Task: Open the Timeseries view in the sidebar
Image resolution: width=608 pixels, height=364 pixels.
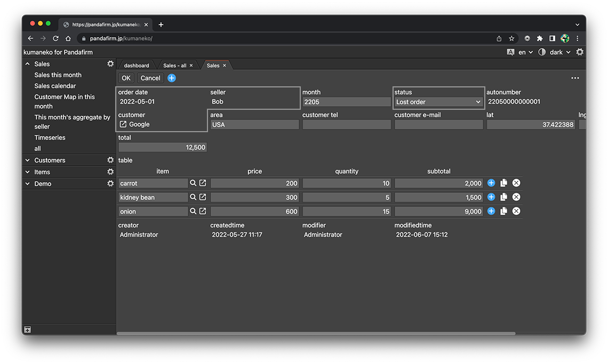Action: [50, 137]
